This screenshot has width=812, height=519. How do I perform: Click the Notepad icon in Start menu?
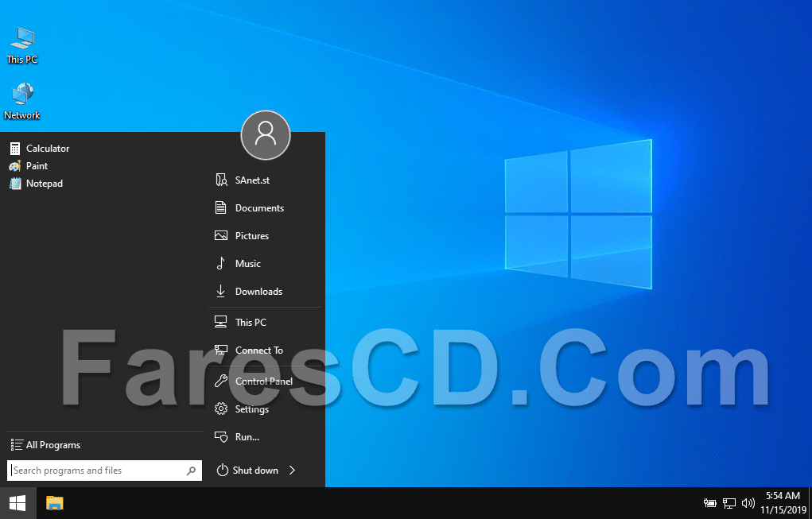click(15, 183)
